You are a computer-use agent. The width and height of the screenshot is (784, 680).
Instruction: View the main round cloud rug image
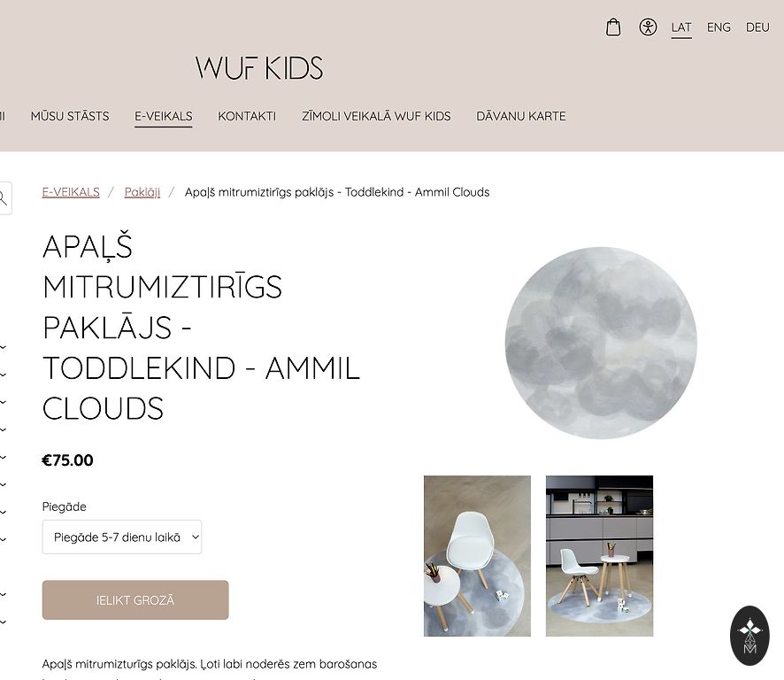pos(601,343)
